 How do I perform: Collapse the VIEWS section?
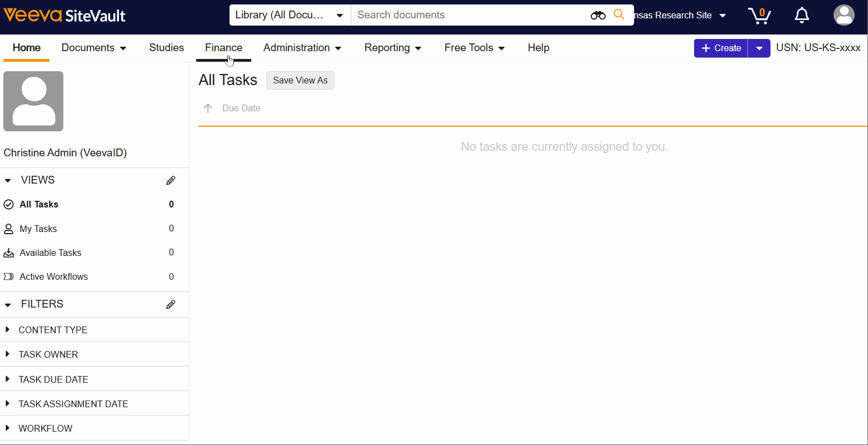point(8,180)
